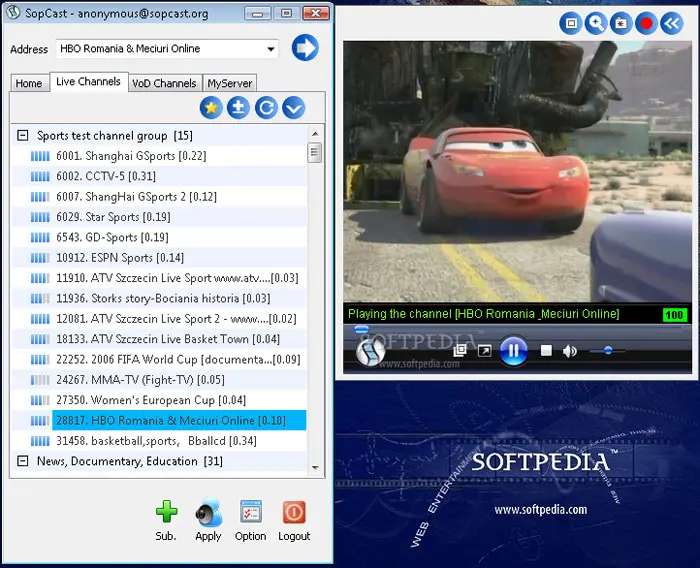Refresh the channel list with circular arrow icon

[x=266, y=108]
